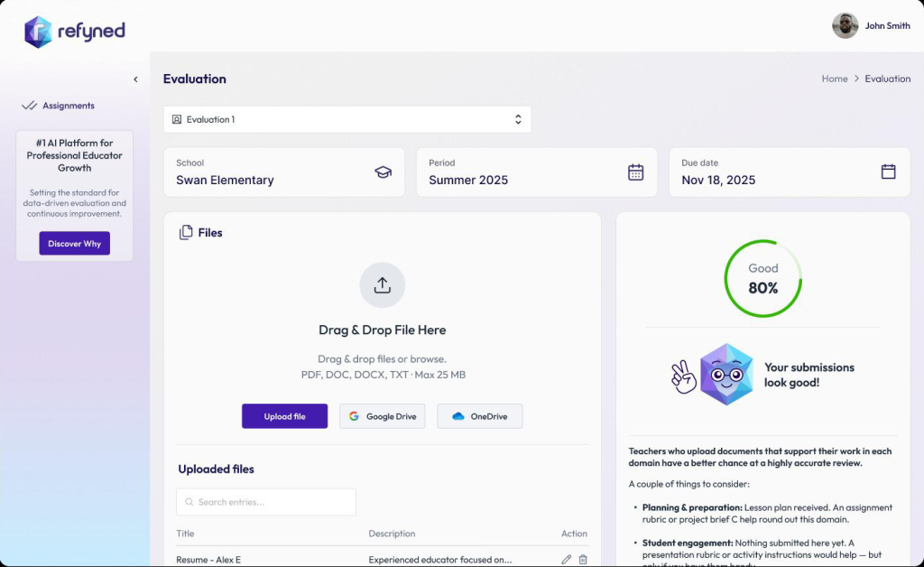
Task: Click the graduation cap icon beside Swan Elementary
Action: pyautogui.click(x=383, y=172)
